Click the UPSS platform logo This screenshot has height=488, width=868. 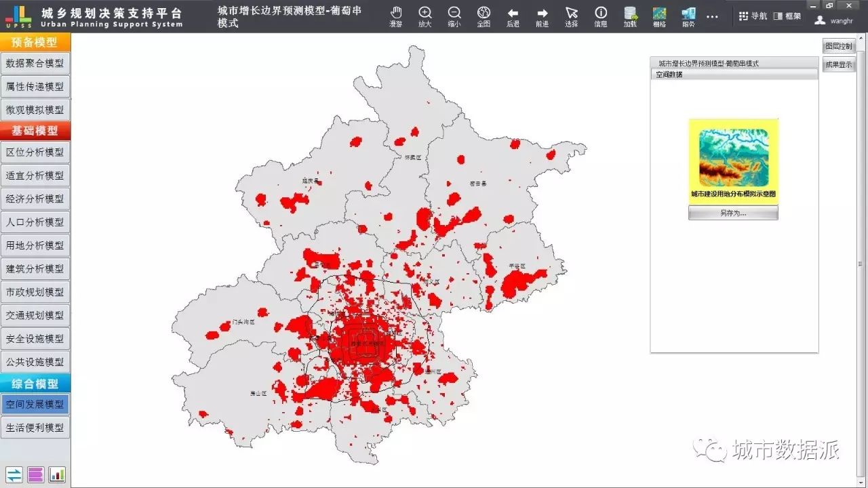pos(18,16)
